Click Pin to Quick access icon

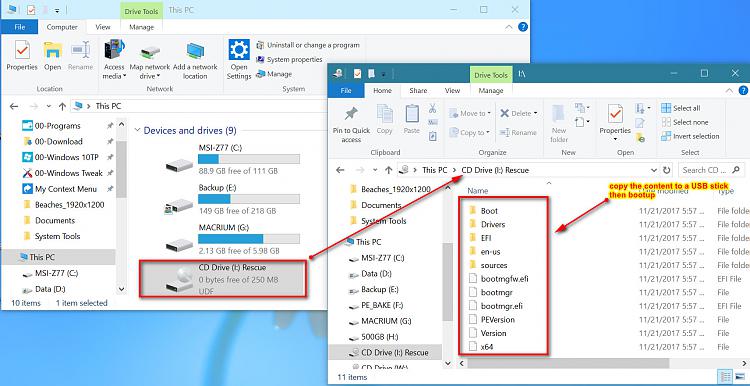pos(351,114)
